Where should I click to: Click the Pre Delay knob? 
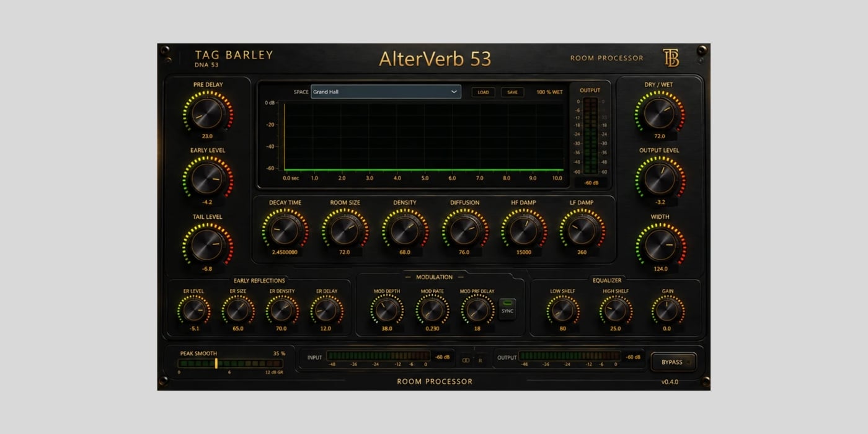click(208, 113)
